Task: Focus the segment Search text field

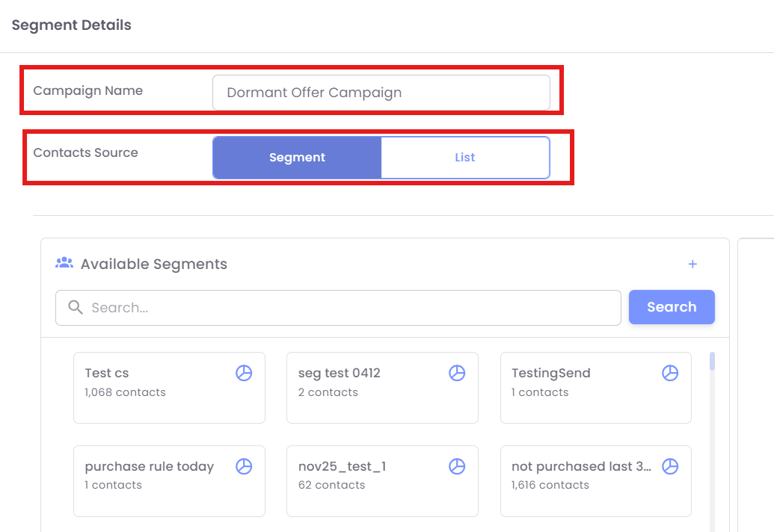Action: pyautogui.click(x=351, y=308)
